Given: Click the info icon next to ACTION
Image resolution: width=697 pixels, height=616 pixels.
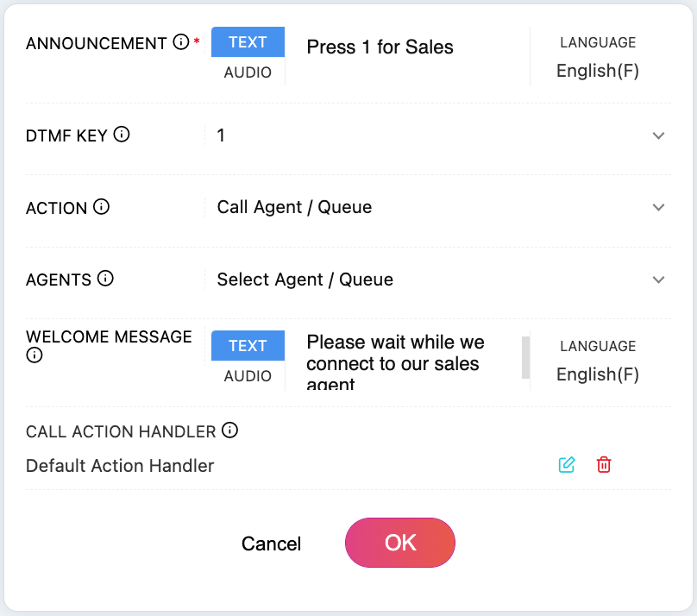Looking at the screenshot, I should pos(101,207).
